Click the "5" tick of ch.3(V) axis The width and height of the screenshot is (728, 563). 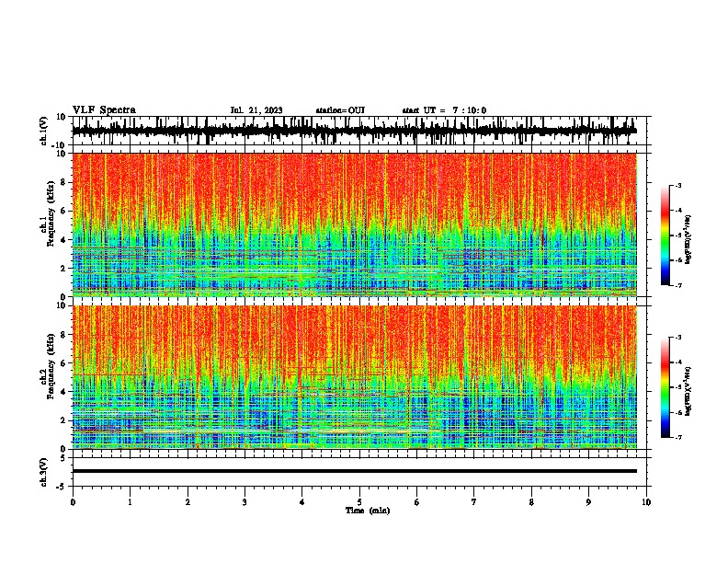coord(63,458)
